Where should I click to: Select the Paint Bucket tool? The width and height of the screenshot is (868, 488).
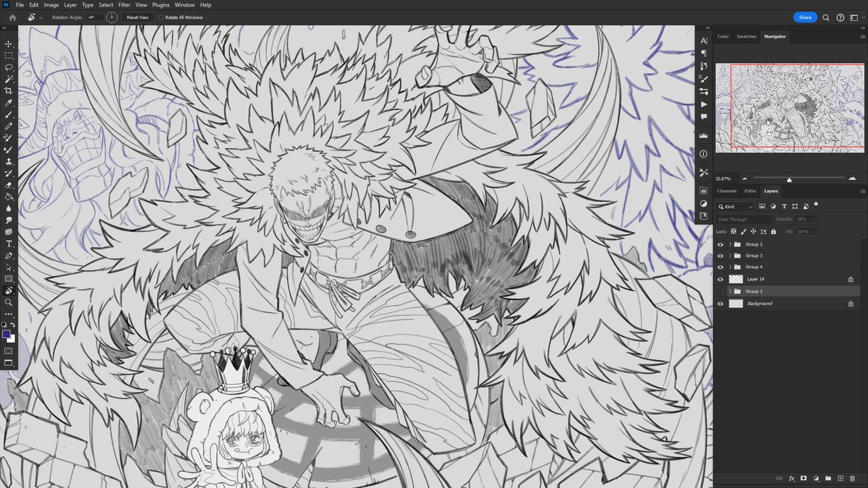click(9, 197)
